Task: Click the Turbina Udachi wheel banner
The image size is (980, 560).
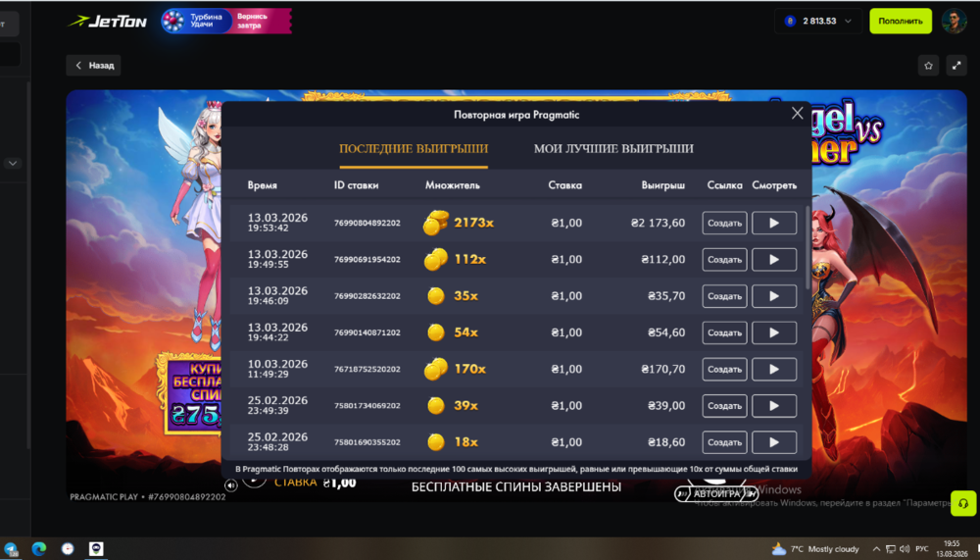Action: point(224,21)
